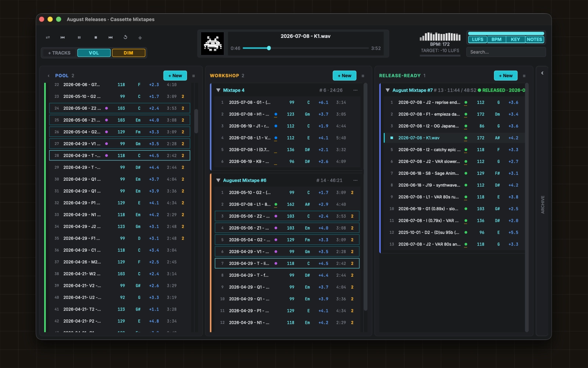
Task: Click purple dot on workshop Z2 row 3
Action: (276, 216)
